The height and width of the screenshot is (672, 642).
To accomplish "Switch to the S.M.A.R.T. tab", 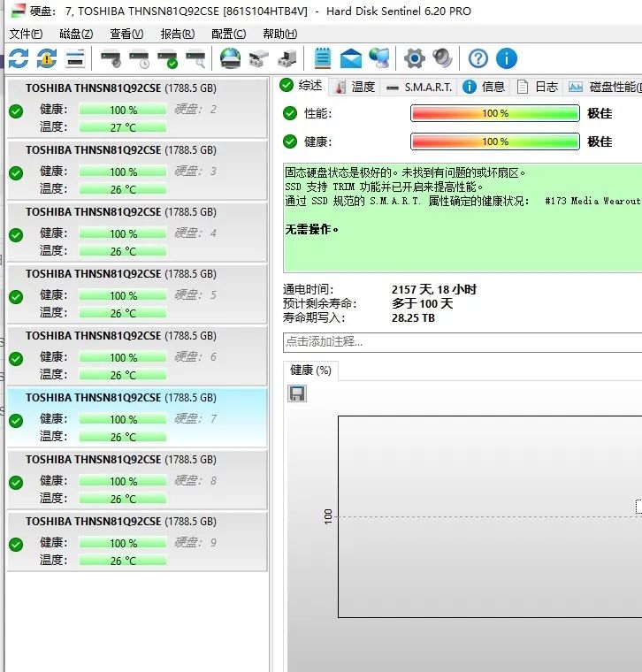I will (x=418, y=87).
